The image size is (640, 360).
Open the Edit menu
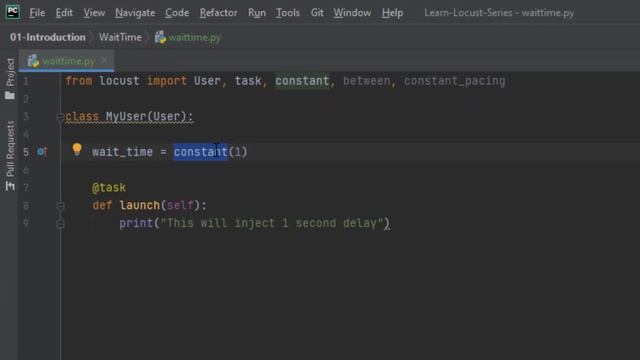coord(64,13)
